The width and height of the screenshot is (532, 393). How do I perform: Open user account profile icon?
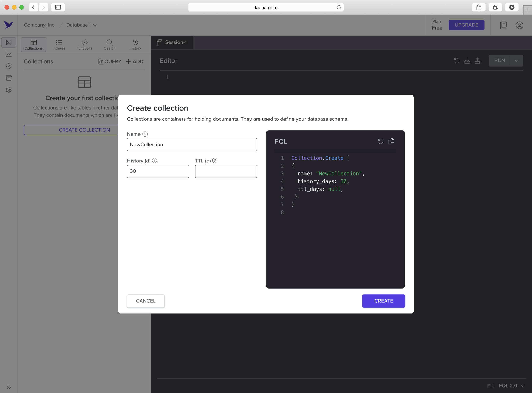pyautogui.click(x=519, y=25)
